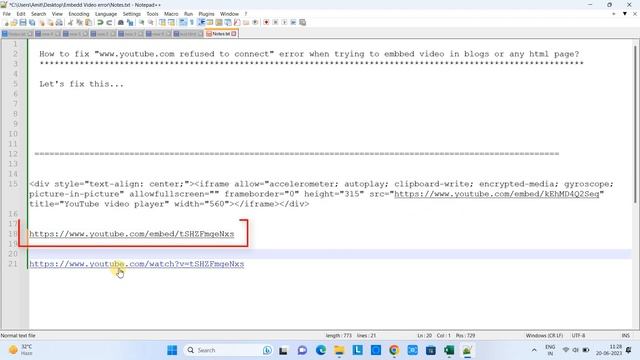Toggle file monitoring eye icon

pos(255,22)
